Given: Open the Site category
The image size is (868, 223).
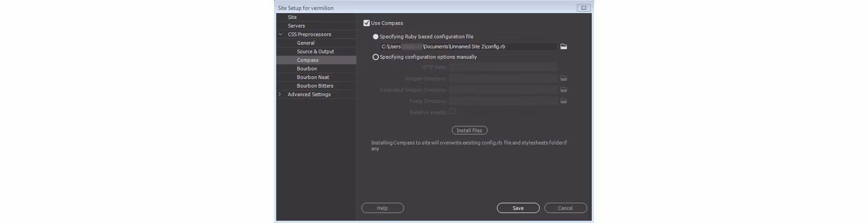Looking at the screenshot, I should 292,17.
